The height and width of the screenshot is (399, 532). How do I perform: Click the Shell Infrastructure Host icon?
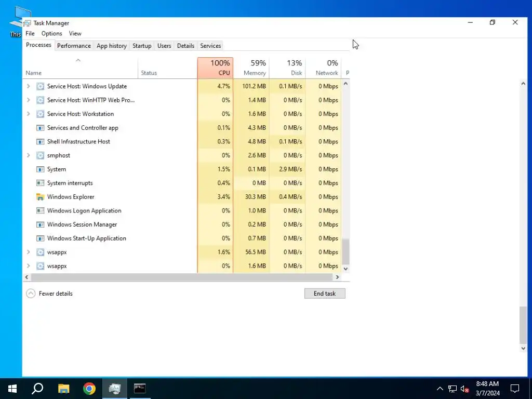click(40, 141)
